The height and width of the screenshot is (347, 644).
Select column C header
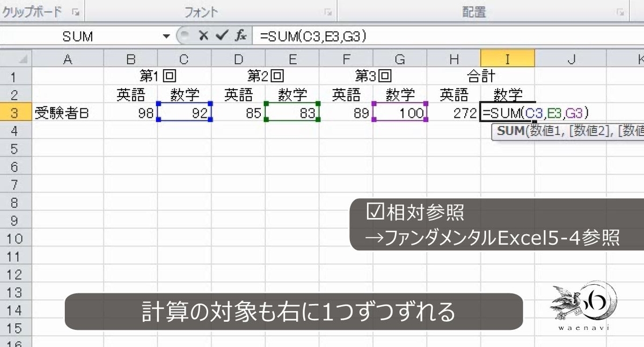click(x=184, y=59)
